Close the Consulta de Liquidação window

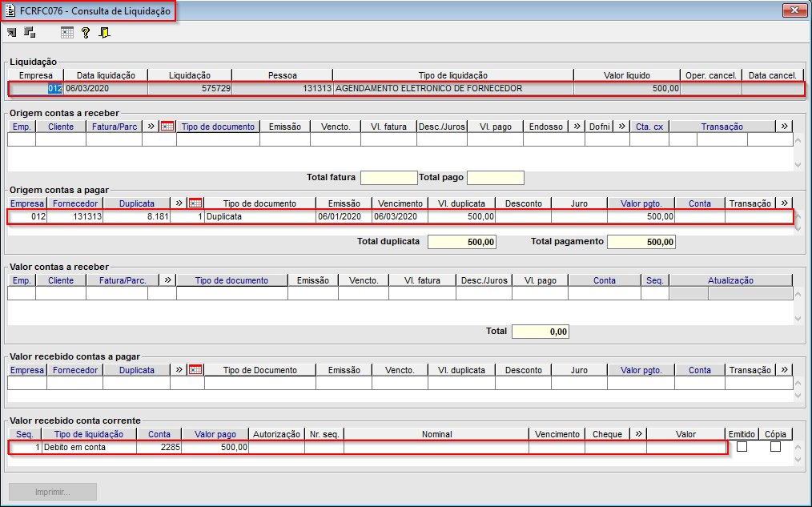[794, 10]
